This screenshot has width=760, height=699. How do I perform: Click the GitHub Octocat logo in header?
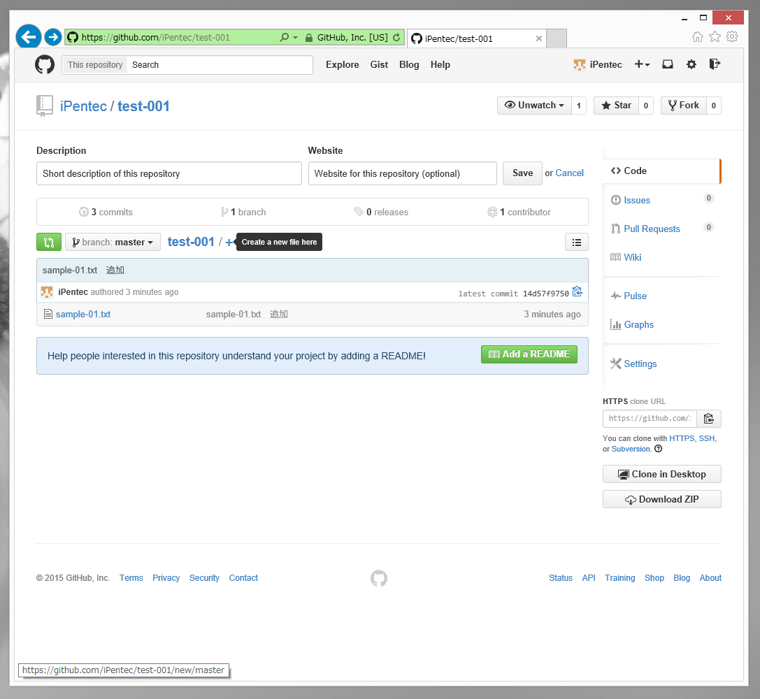pyautogui.click(x=45, y=64)
